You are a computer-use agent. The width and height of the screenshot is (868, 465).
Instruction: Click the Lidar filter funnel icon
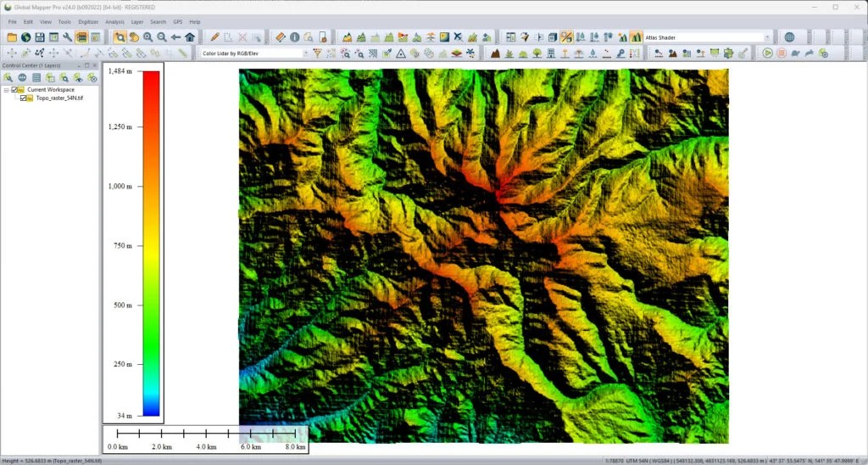pyautogui.click(x=317, y=53)
